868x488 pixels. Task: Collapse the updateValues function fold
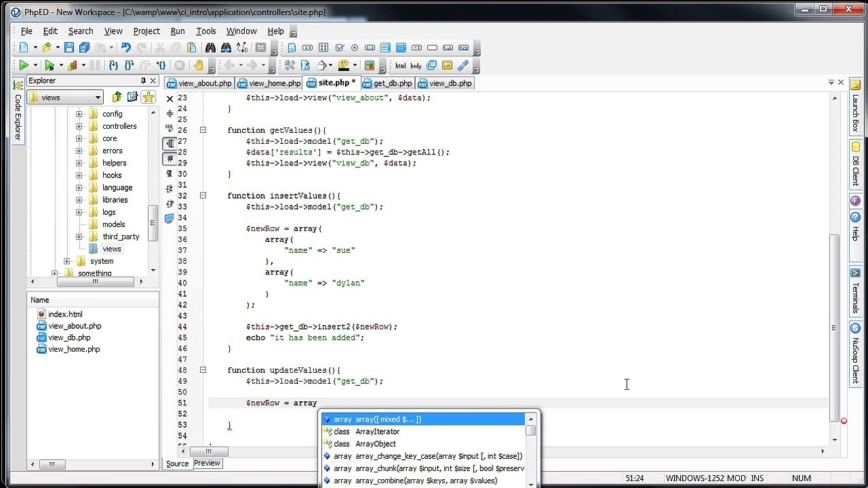pyautogui.click(x=203, y=370)
